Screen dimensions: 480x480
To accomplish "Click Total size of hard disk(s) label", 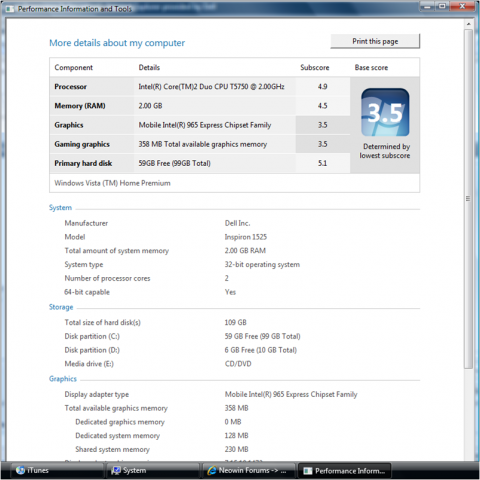I will pyautogui.click(x=103, y=323).
